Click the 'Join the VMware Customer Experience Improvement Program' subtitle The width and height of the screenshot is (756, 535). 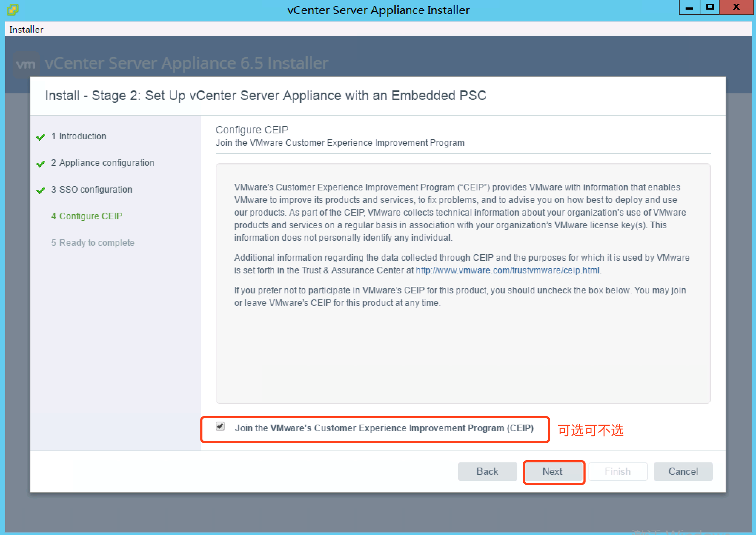coord(340,143)
